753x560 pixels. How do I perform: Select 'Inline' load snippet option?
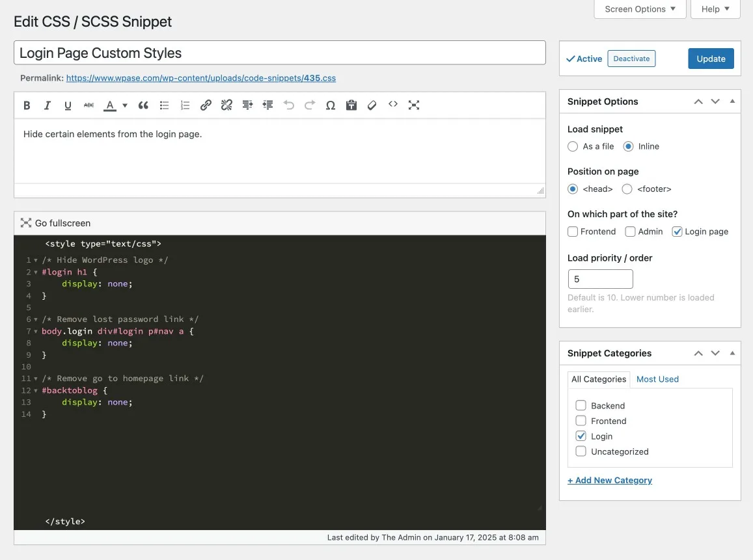pos(628,146)
